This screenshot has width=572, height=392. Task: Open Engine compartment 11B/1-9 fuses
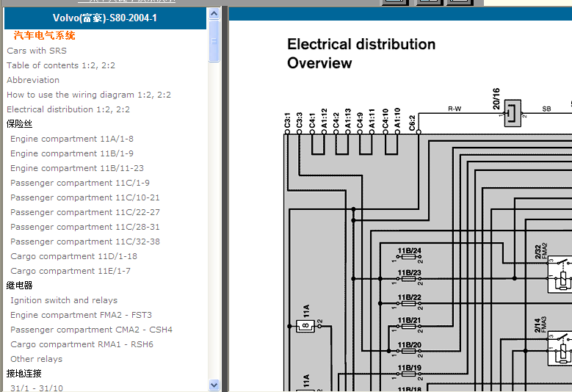[72, 153]
